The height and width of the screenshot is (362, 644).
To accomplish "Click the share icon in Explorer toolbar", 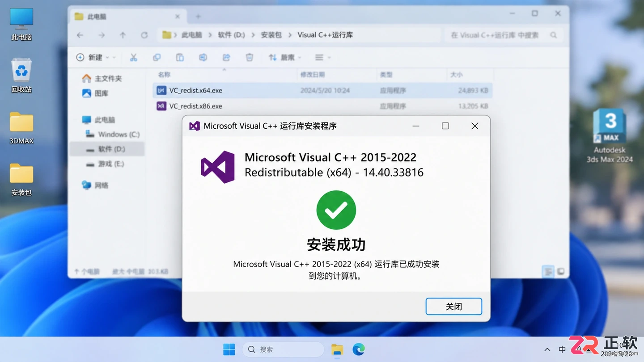I will 226,57.
